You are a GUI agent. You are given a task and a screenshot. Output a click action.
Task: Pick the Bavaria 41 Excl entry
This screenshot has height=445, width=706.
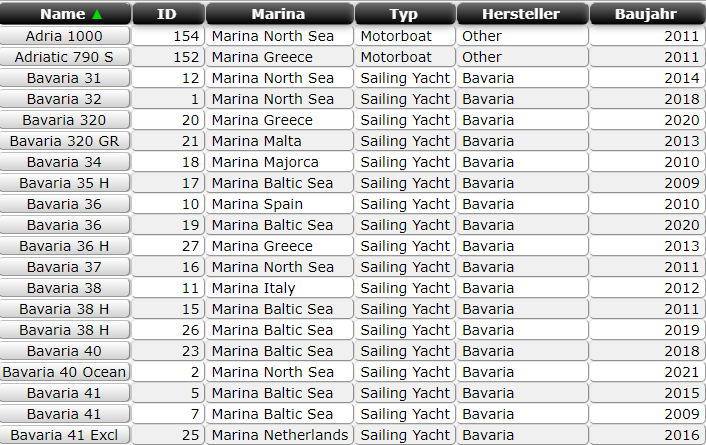[64, 435]
